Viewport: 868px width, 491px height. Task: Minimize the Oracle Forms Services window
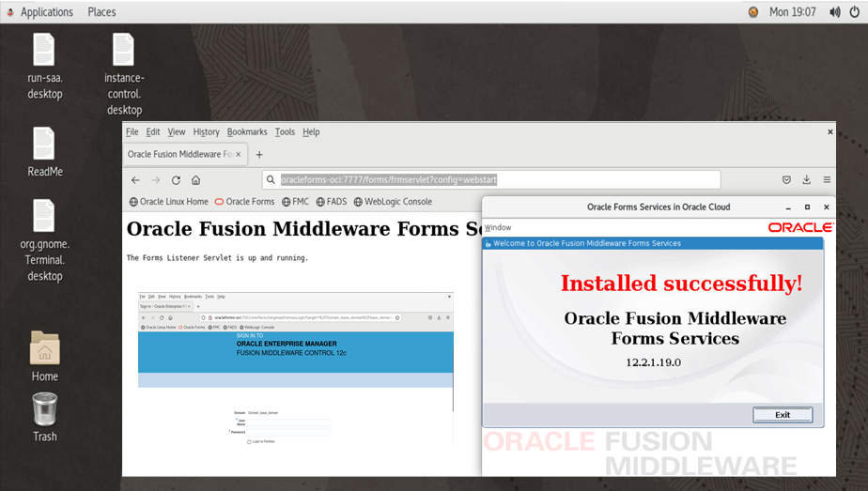tap(788, 207)
